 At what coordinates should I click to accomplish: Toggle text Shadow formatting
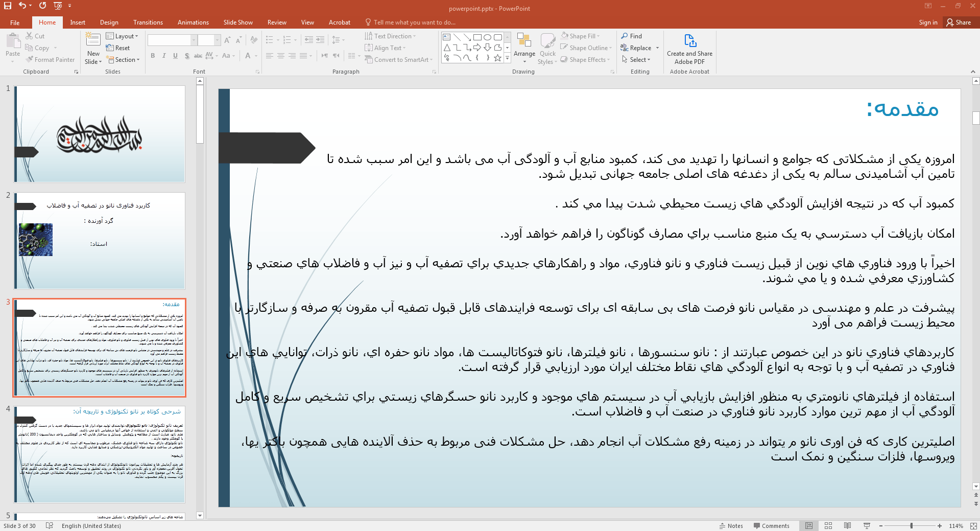pyautogui.click(x=187, y=56)
